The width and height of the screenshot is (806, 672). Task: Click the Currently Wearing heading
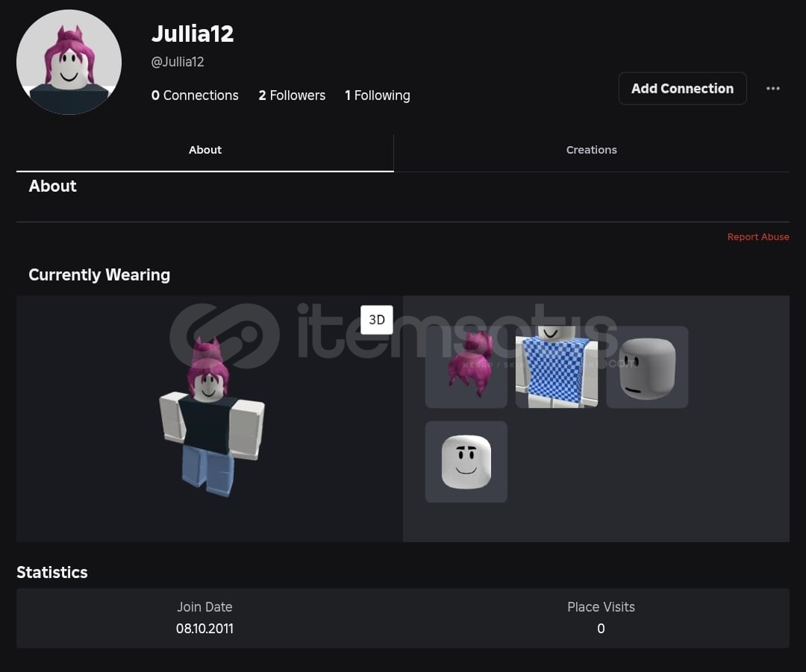99,275
